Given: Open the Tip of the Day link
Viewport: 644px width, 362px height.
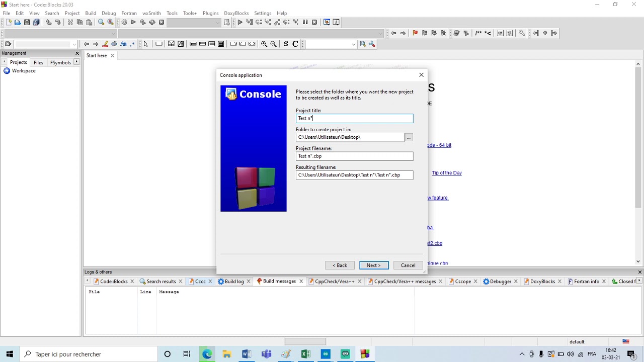Looking at the screenshot, I should click(x=447, y=173).
